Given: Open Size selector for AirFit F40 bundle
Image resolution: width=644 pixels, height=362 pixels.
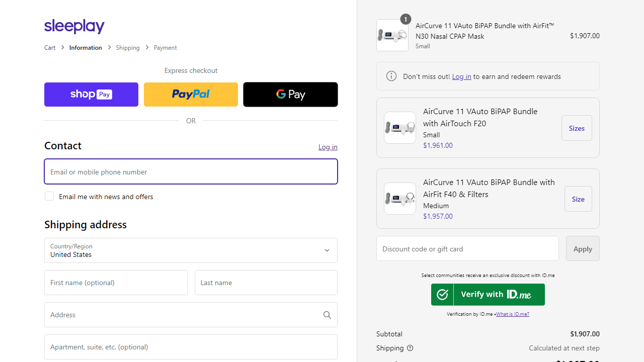Looking at the screenshot, I should [578, 199].
